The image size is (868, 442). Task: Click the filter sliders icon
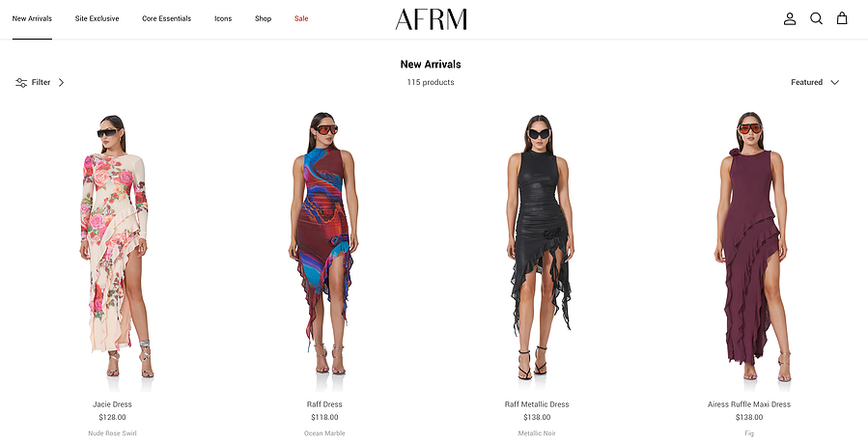[21, 82]
